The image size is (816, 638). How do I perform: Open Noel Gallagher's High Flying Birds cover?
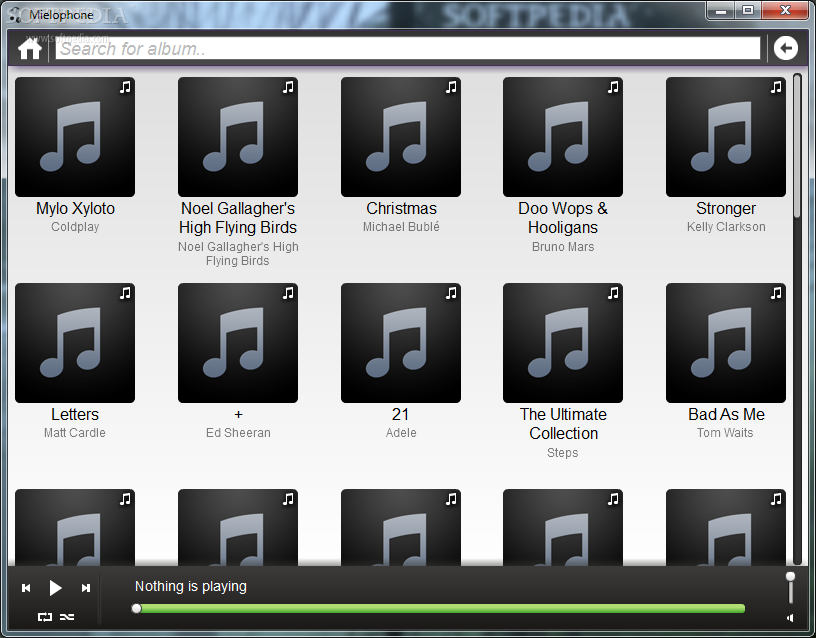pyautogui.click(x=238, y=137)
